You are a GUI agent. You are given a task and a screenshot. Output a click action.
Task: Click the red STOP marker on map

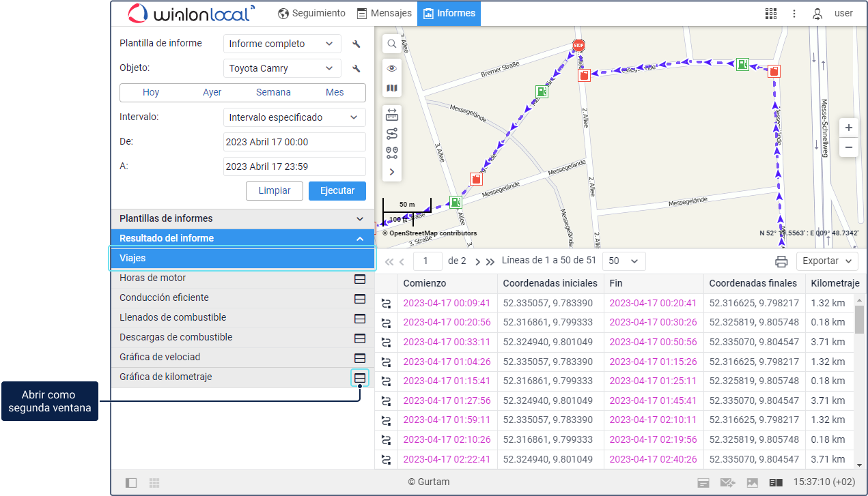(x=579, y=46)
